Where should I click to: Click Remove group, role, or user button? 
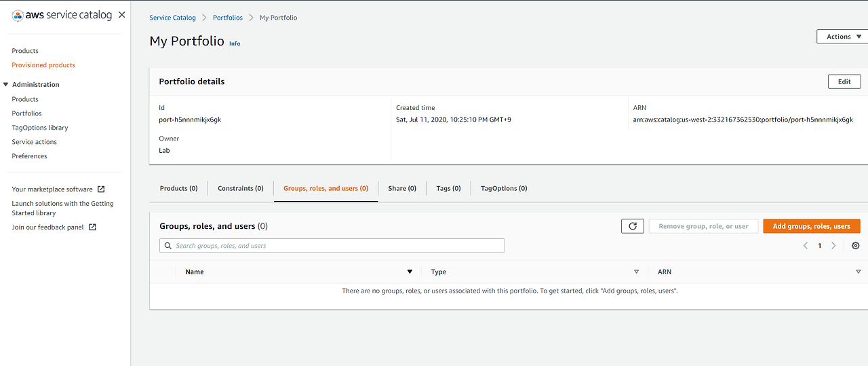pos(703,226)
